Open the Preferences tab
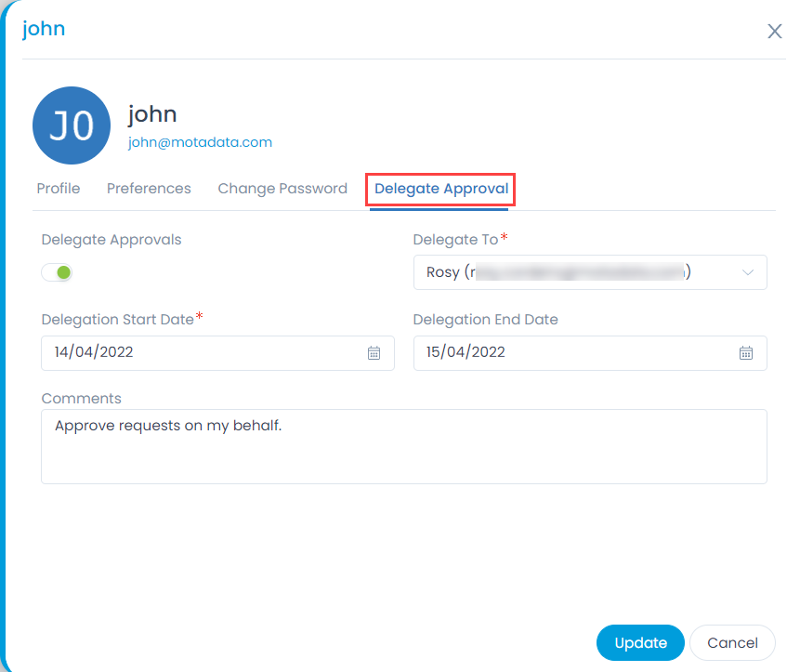800x672 pixels. (x=149, y=189)
